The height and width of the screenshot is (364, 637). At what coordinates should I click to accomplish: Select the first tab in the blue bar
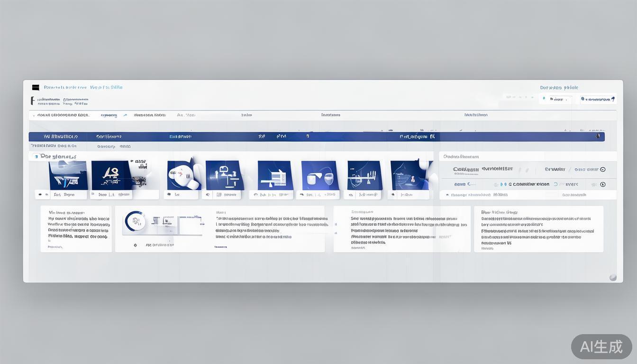click(60, 136)
